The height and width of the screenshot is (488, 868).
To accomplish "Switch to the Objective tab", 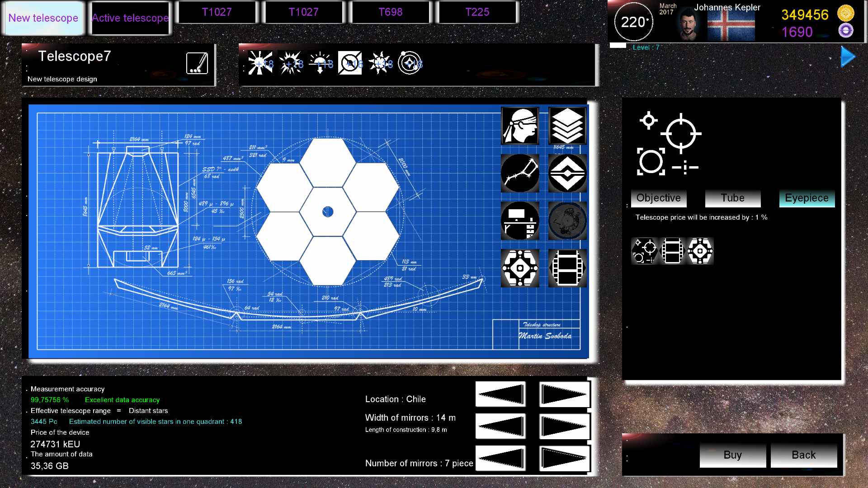I will click(x=658, y=198).
